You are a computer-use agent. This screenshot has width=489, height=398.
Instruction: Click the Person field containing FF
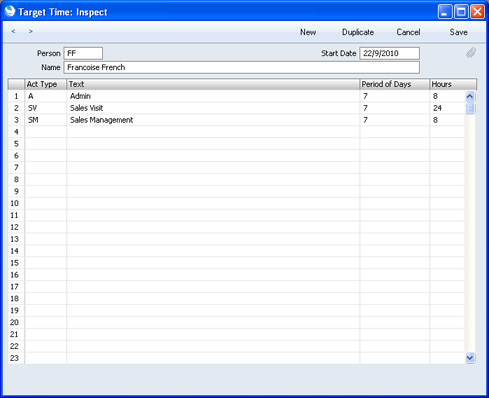tap(83, 53)
